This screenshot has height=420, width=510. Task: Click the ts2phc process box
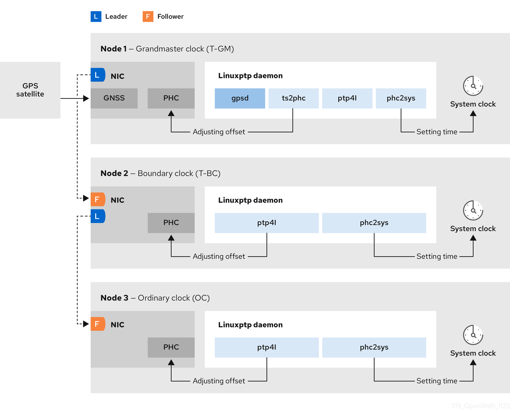pyautogui.click(x=294, y=98)
